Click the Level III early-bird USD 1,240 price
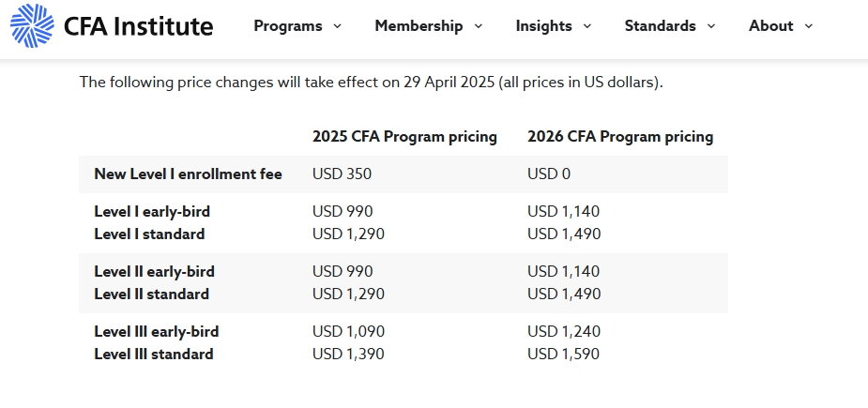The image size is (868, 408). pyautogui.click(x=564, y=332)
